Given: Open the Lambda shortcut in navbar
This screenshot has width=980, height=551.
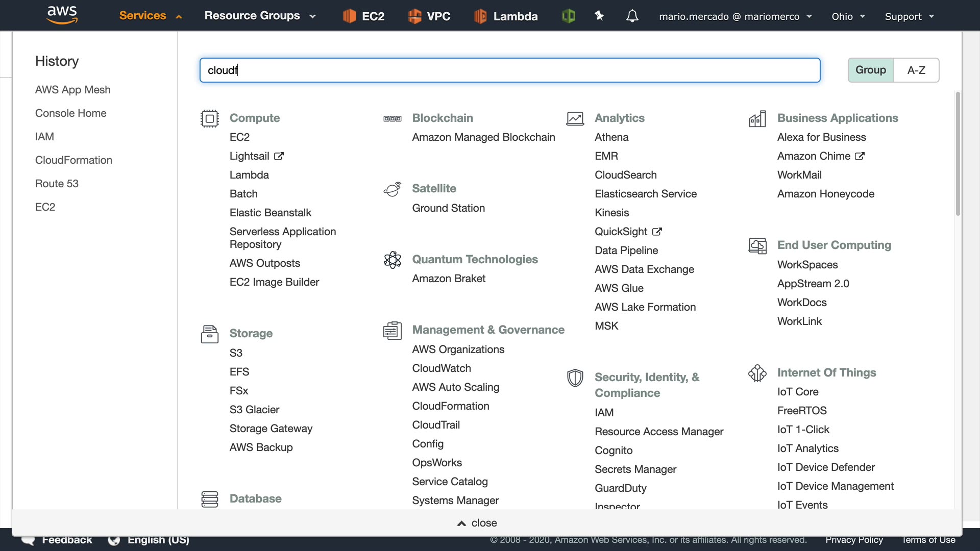Looking at the screenshot, I should tap(505, 16).
